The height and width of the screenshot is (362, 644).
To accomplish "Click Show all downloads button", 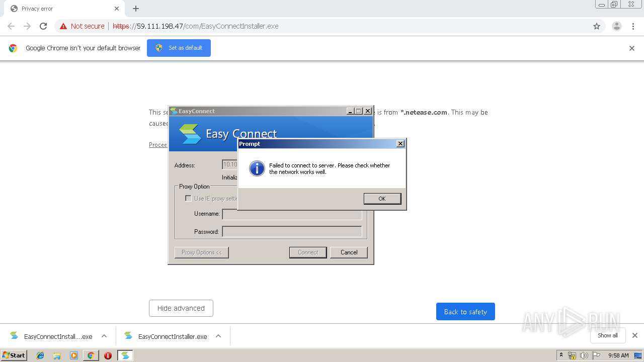I will tap(608, 335).
